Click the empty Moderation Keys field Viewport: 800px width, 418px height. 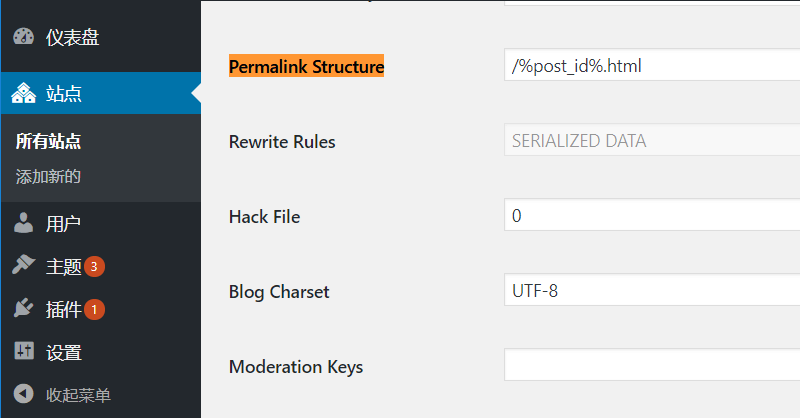click(x=652, y=366)
